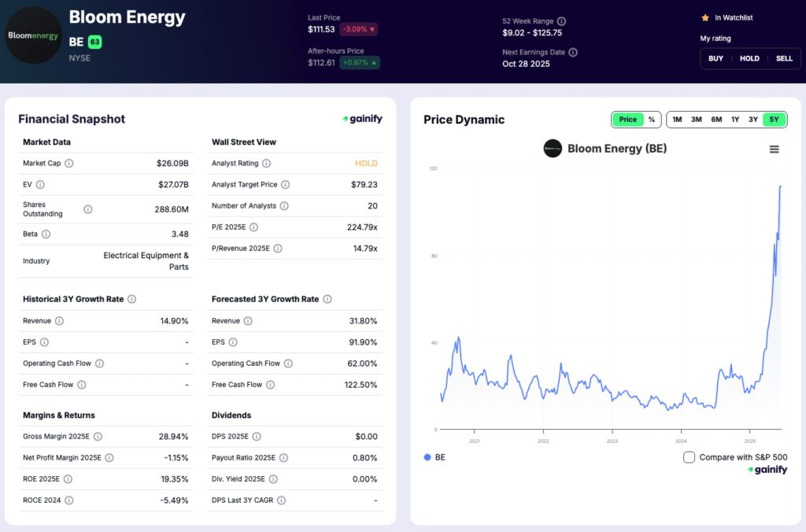Open the Analyst Rating info tooltip
The height and width of the screenshot is (532, 806).
(266, 164)
